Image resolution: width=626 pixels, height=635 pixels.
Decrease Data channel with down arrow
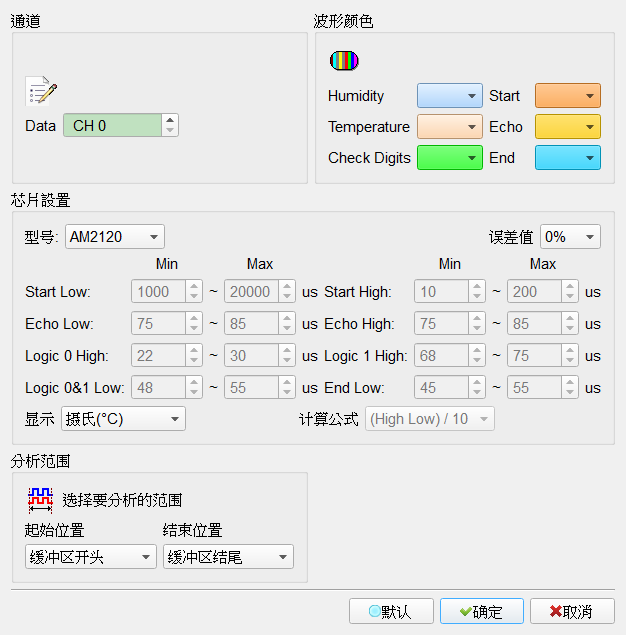click(x=170, y=130)
